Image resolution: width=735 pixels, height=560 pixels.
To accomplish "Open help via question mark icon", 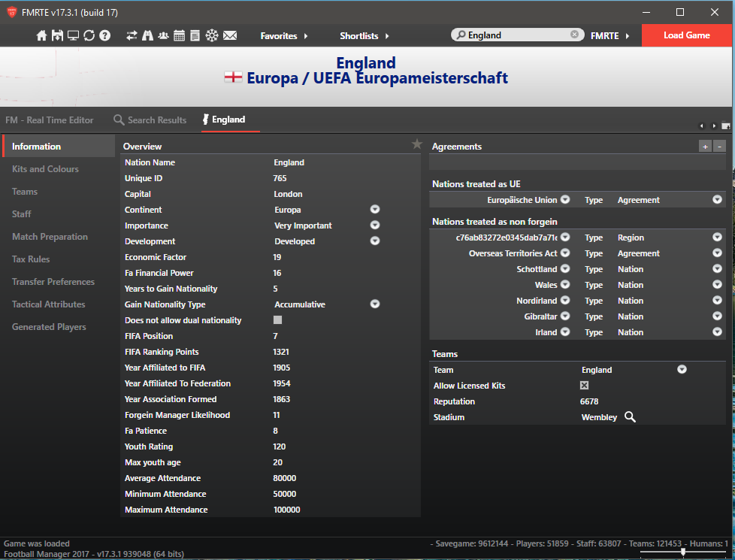I will click(105, 35).
